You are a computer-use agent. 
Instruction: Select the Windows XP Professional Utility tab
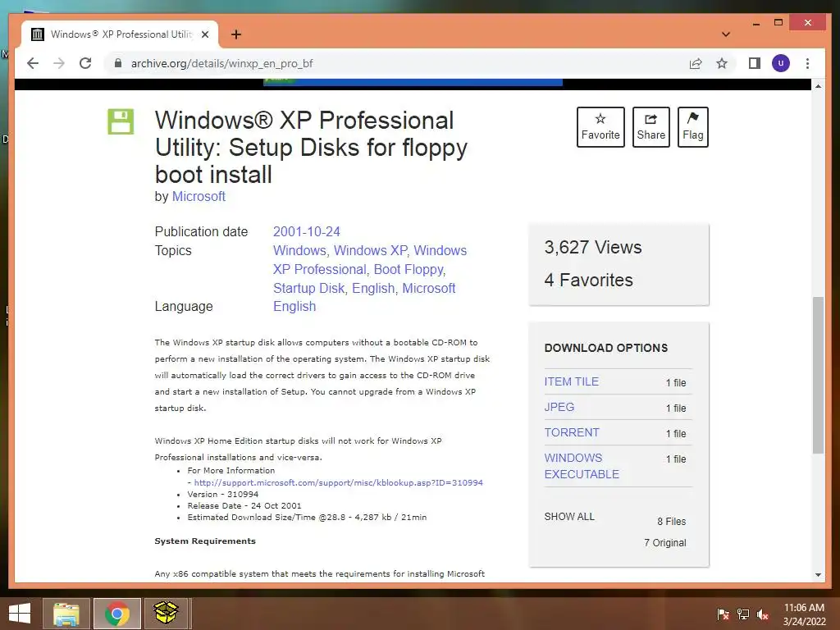pos(120,34)
